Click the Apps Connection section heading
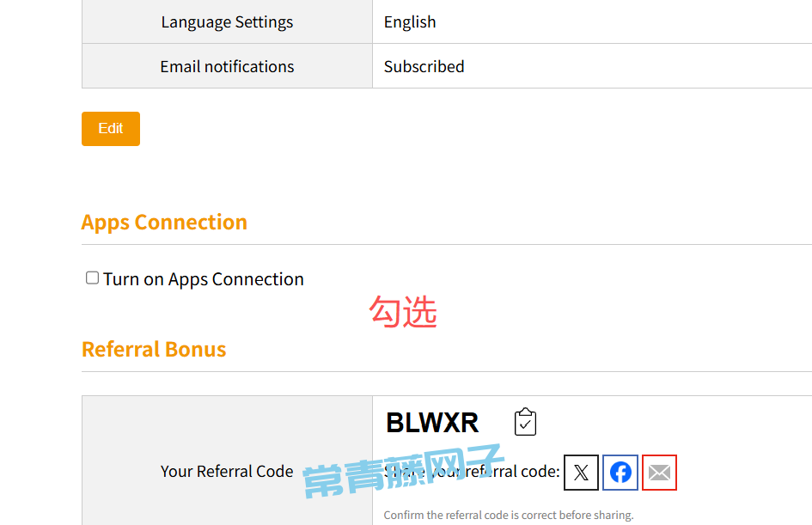This screenshot has width=812, height=525. pyautogui.click(x=164, y=222)
